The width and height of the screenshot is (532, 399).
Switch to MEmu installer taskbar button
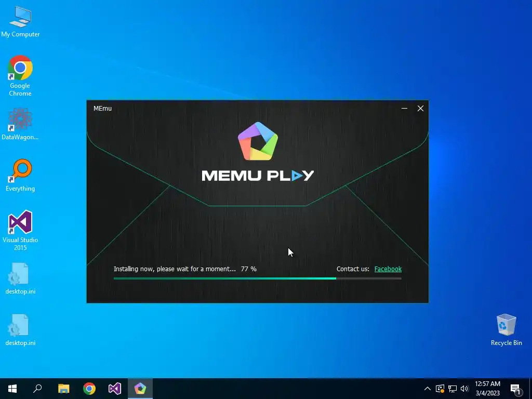140,389
